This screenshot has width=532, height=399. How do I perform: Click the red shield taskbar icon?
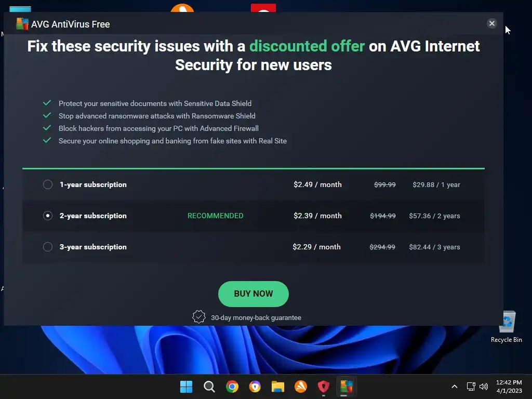[323, 387]
